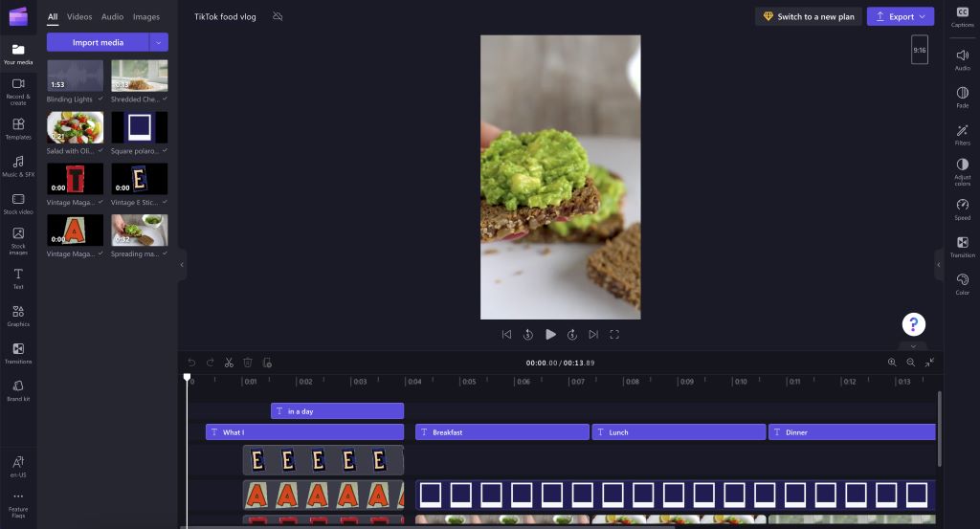
Task: Duplicate the selected clip
Action: 267,363
